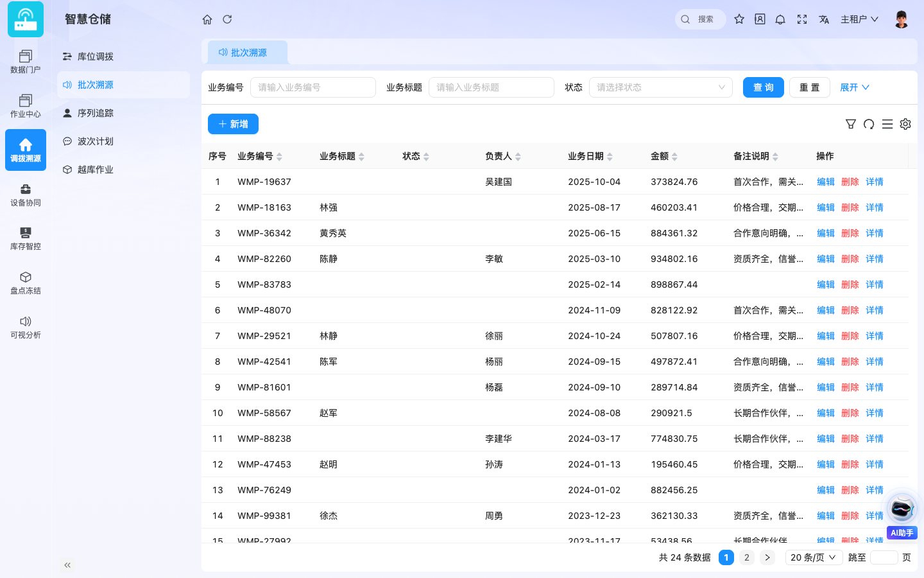The width and height of the screenshot is (924, 578).
Task: Switch to the 批次溯源 tab
Action: point(248,53)
